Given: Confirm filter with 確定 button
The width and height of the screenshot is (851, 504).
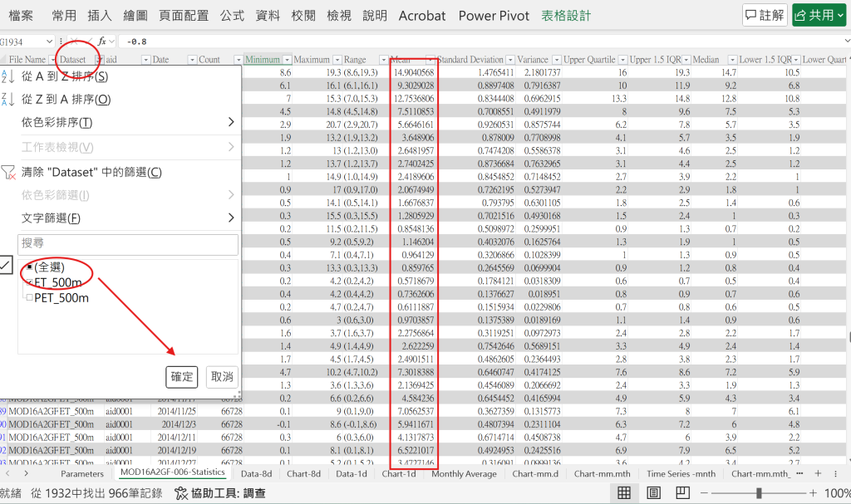Looking at the screenshot, I should (182, 377).
